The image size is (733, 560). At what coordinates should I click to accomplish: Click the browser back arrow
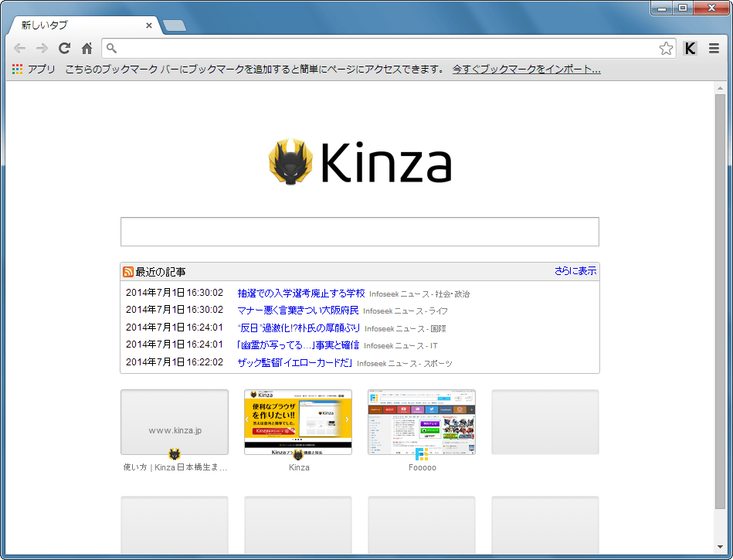(19, 48)
